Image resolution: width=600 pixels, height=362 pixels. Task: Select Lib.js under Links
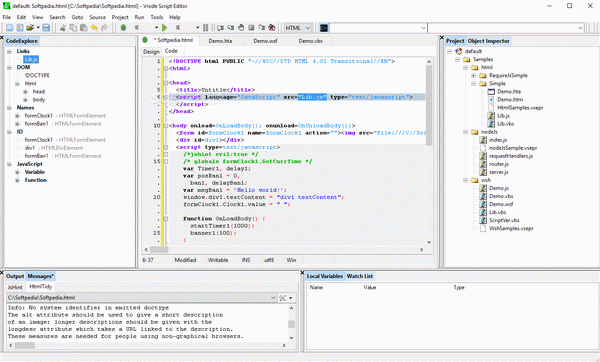(x=31, y=59)
